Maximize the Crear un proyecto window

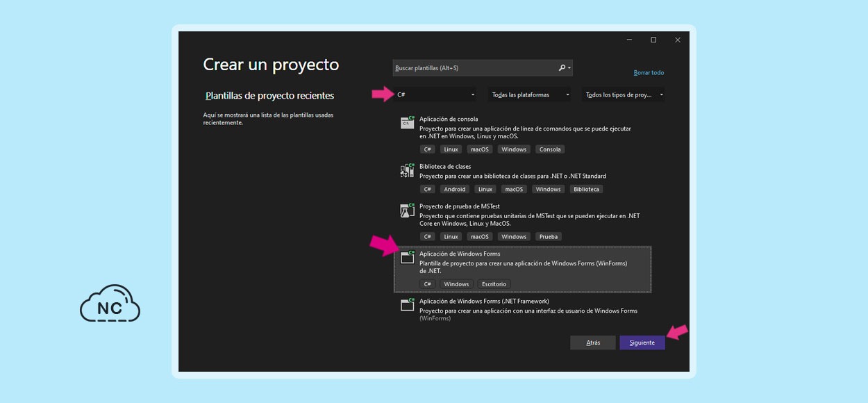click(x=653, y=40)
